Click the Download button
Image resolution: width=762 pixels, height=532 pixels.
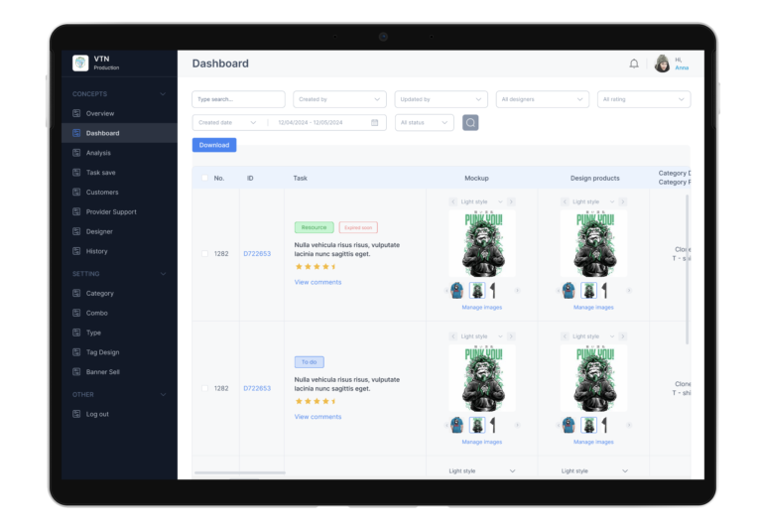click(x=214, y=145)
